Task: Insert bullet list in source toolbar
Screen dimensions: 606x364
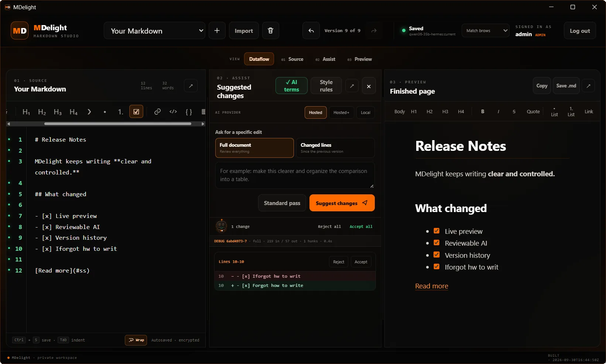Action: pyautogui.click(x=105, y=112)
